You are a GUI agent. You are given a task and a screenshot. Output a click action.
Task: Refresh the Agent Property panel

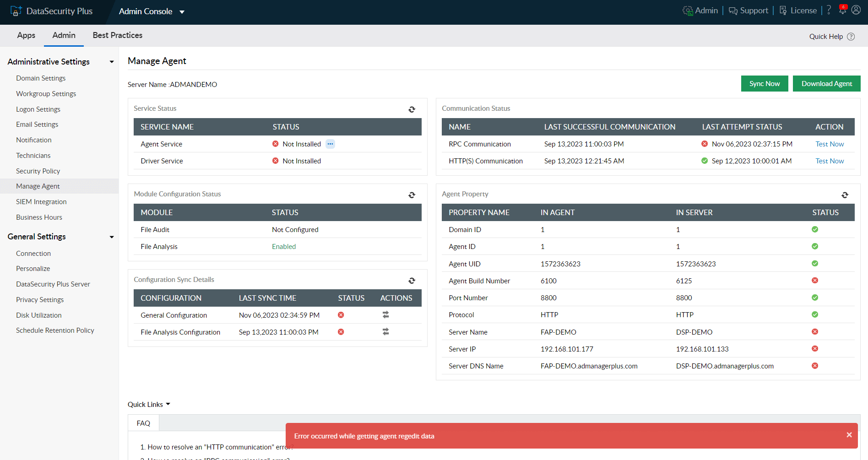click(x=845, y=195)
